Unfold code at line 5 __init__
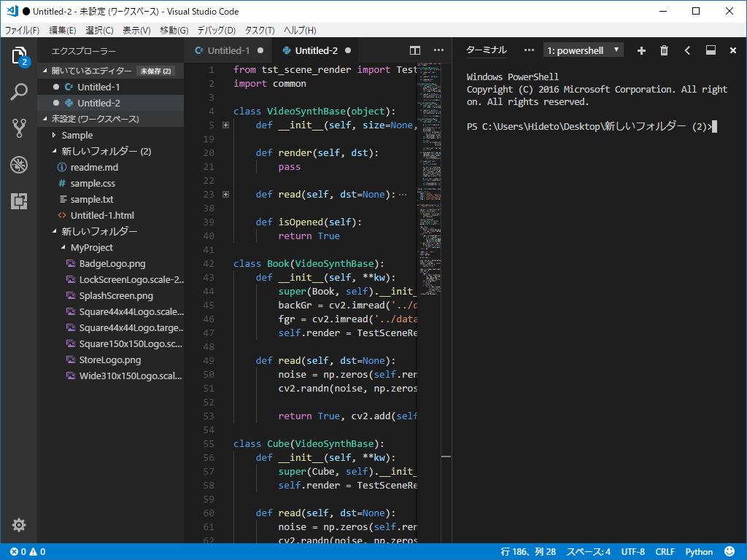The image size is (747, 560). [226, 125]
